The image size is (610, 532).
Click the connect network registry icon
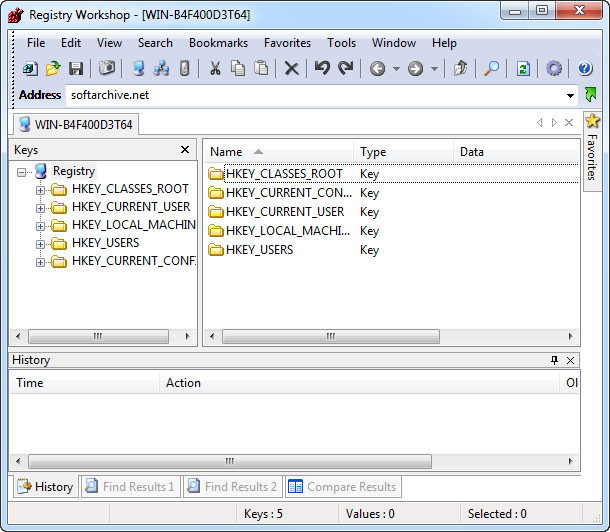(x=161, y=68)
